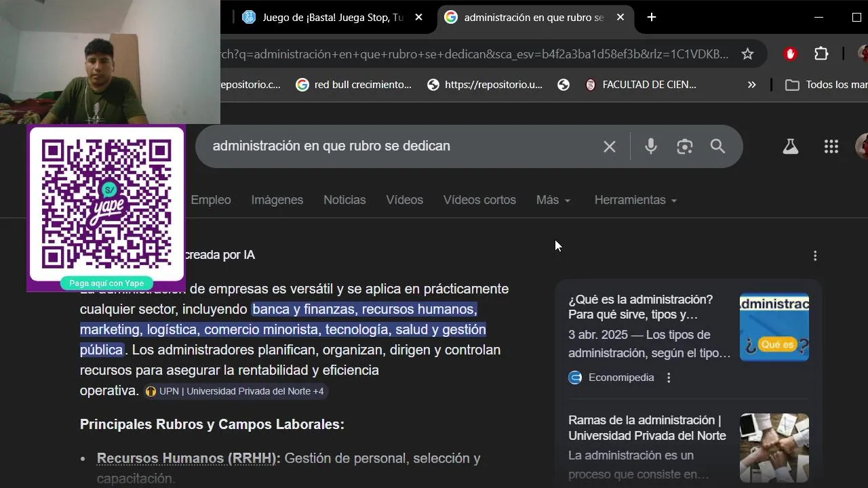This screenshot has height=488, width=868.
Task: Open the Todos los marcadores folder
Action: (826, 85)
